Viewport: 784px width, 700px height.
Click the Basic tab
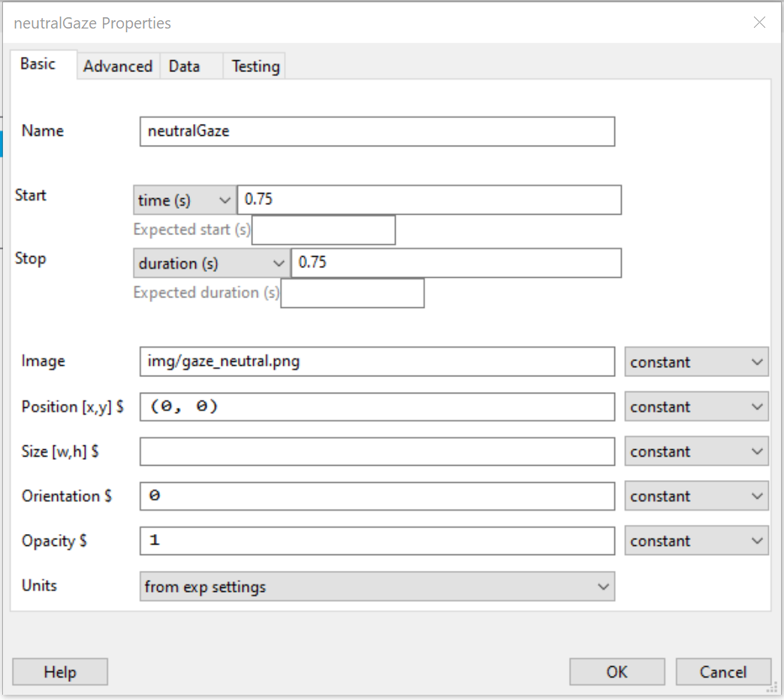coord(38,64)
